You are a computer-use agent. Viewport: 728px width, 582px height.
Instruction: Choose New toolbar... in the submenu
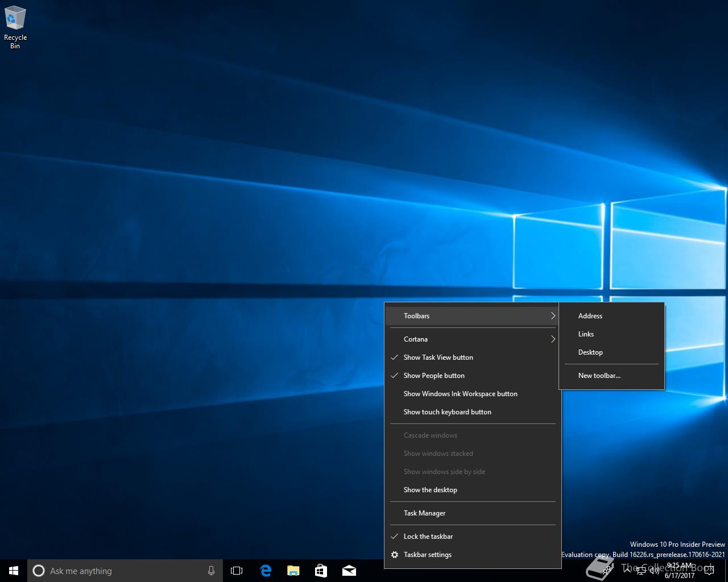coord(599,376)
